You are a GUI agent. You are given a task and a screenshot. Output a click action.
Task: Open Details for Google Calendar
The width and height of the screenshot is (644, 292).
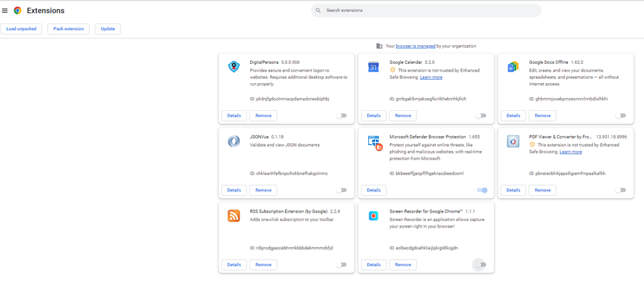point(374,116)
